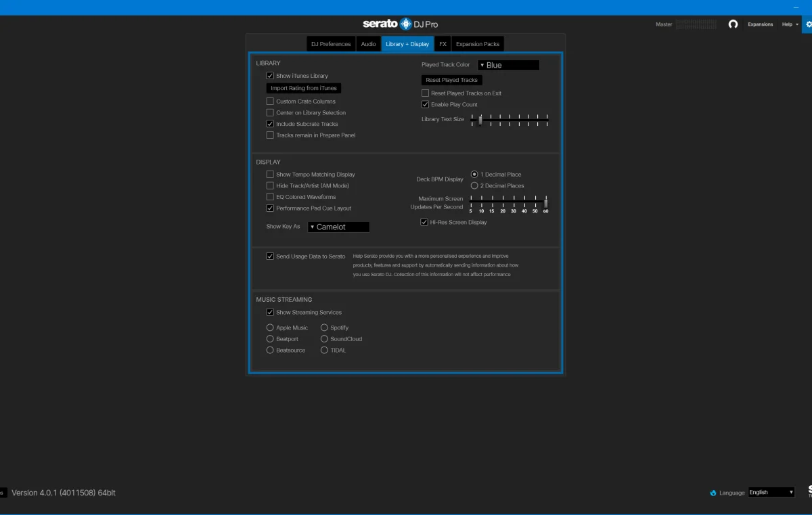Screen dimensions: 812x515
Task: Select the TIDAL streaming option
Action: [325, 351]
